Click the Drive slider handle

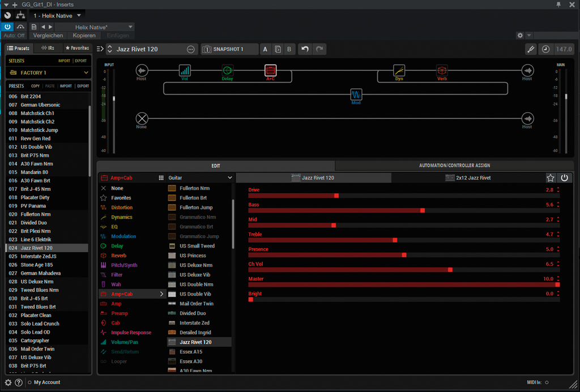click(336, 195)
